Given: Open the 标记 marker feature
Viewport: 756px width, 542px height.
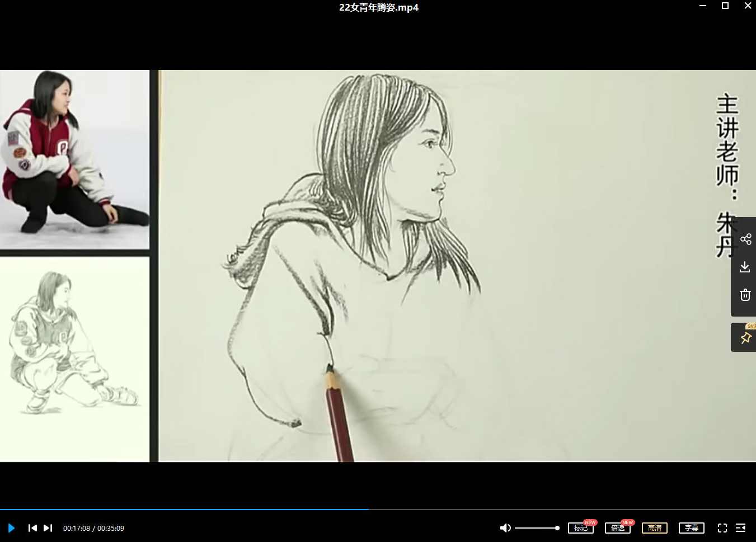Looking at the screenshot, I should (x=580, y=528).
